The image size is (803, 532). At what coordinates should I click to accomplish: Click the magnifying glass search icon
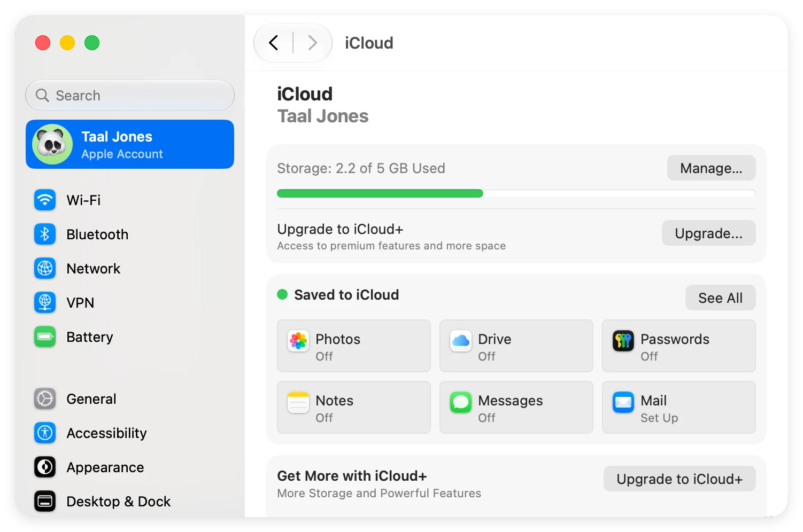(x=42, y=96)
